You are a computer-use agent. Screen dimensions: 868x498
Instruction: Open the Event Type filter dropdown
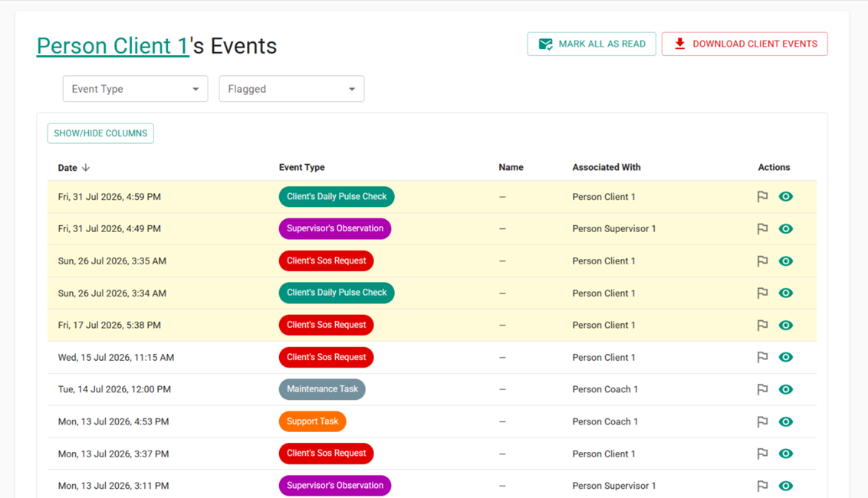point(135,89)
